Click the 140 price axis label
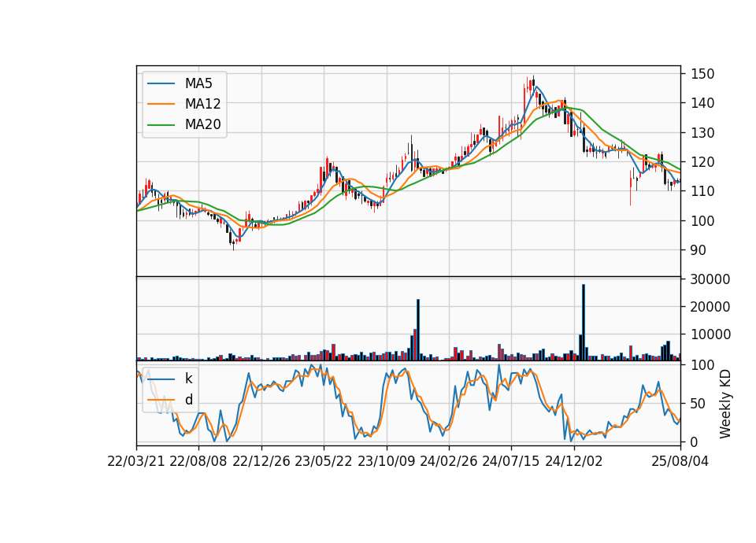The width and height of the screenshot is (756, 543). coord(702,103)
